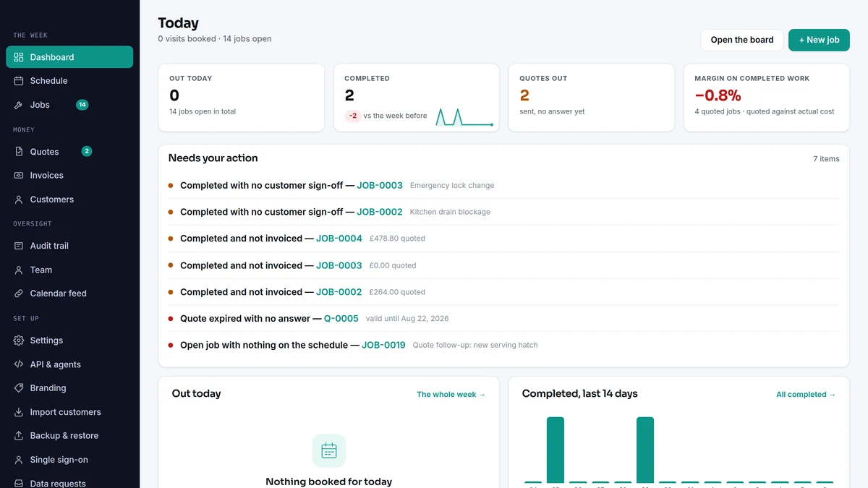The height and width of the screenshot is (488, 868).
Task: Follow The whole week link
Action: (451, 395)
